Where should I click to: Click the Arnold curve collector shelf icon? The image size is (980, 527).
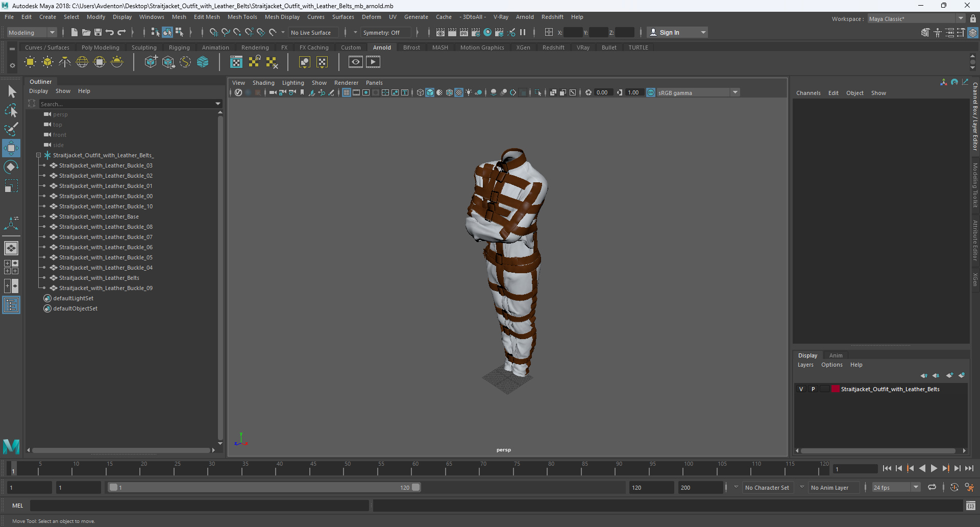(185, 62)
